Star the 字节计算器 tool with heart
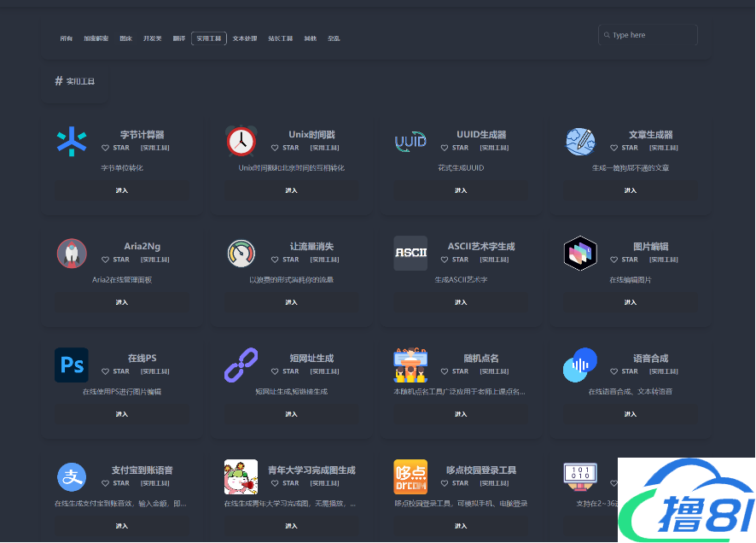This screenshot has width=756, height=543. (x=105, y=148)
